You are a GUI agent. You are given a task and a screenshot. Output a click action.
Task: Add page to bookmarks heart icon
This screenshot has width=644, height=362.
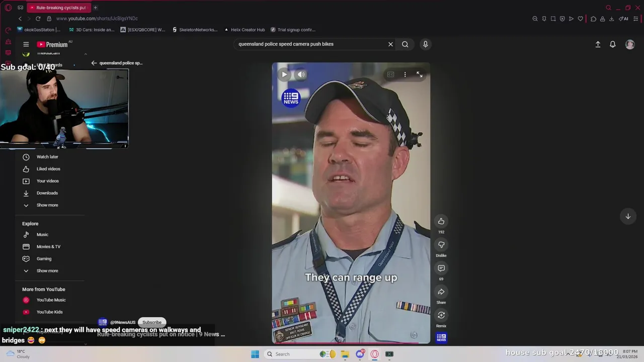580,19
